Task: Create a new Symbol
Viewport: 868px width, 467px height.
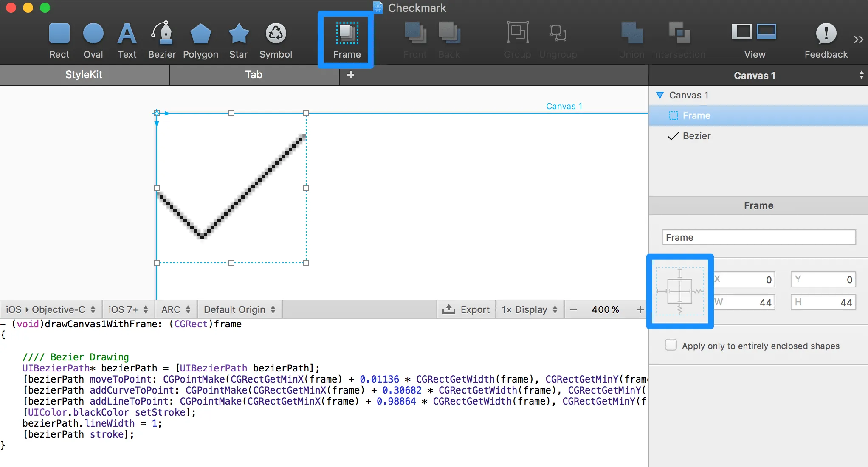Action: pos(275,38)
